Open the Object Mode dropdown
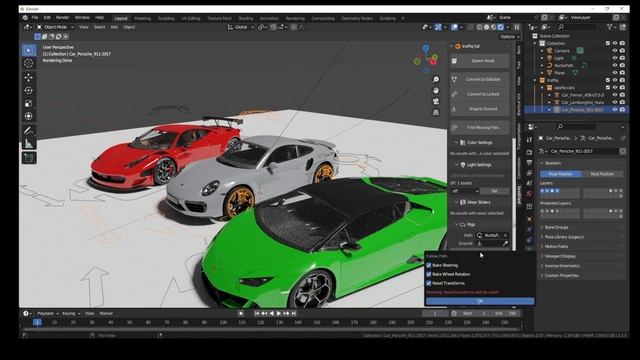640x360 pixels. pyautogui.click(x=55, y=27)
